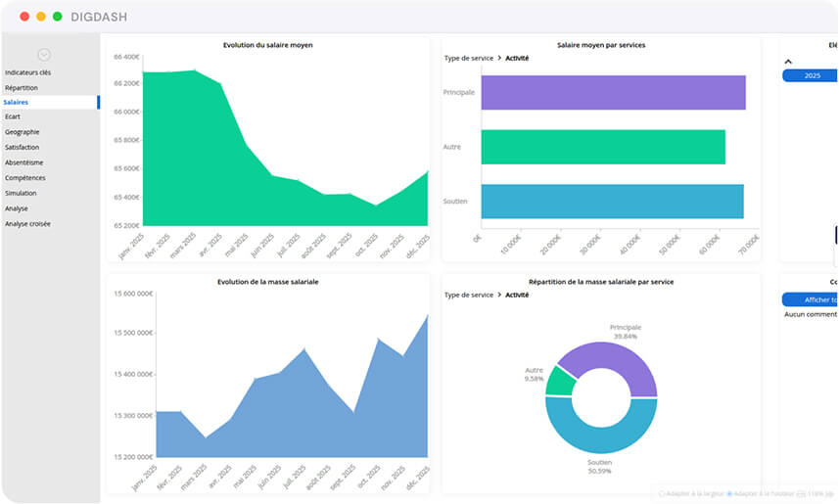The image size is (839, 504).
Task: Open the Analyse croisée page
Action: tap(27, 224)
